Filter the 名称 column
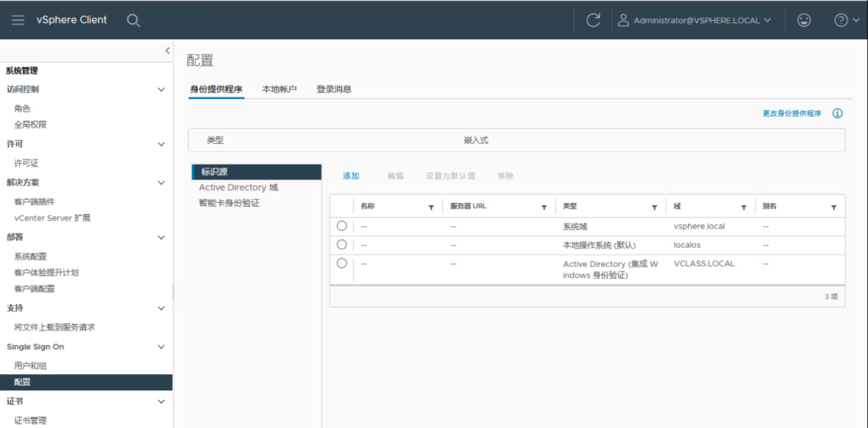868x428 pixels. coord(432,208)
